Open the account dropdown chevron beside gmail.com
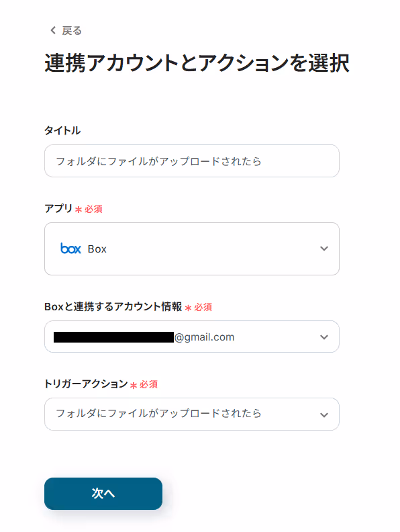The image size is (400, 532). click(324, 337)
